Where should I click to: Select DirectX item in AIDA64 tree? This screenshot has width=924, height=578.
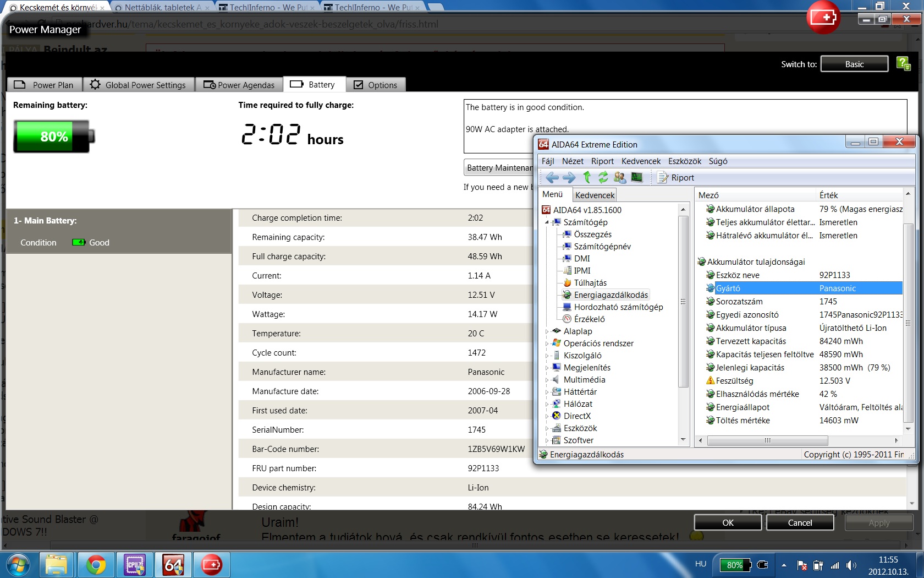click(x=571, y=416)
